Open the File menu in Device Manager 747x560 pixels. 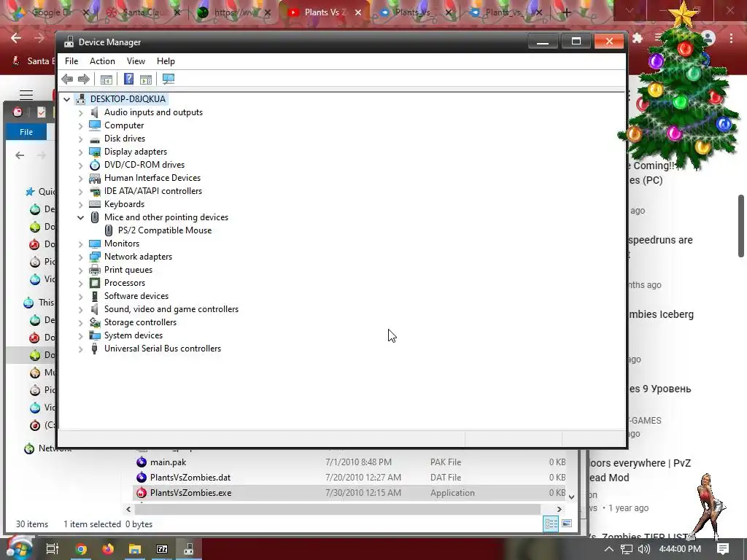[x=71, y=61]
